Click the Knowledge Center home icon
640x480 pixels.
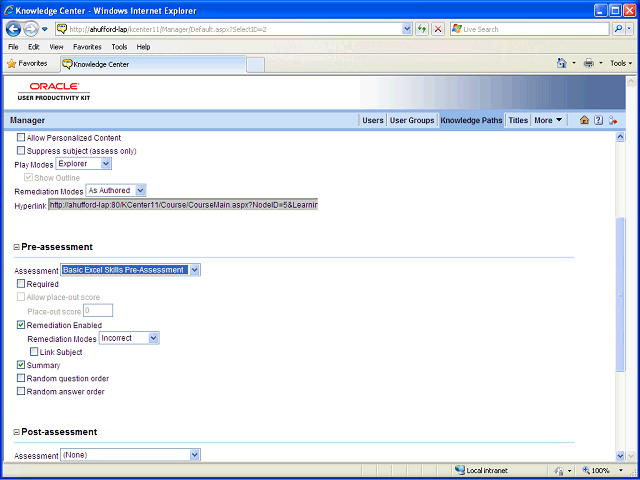(584, 120)
